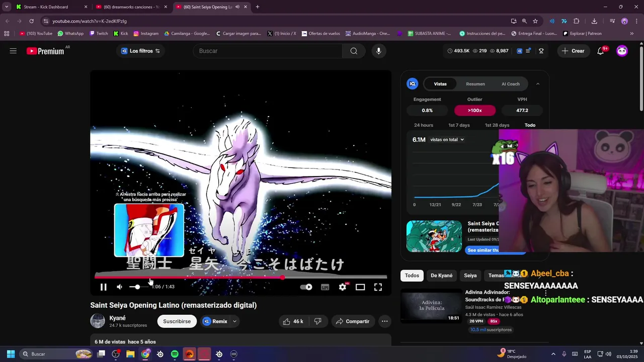Switch to the dreamworks canciones browser tab

(x=130, y=7)
